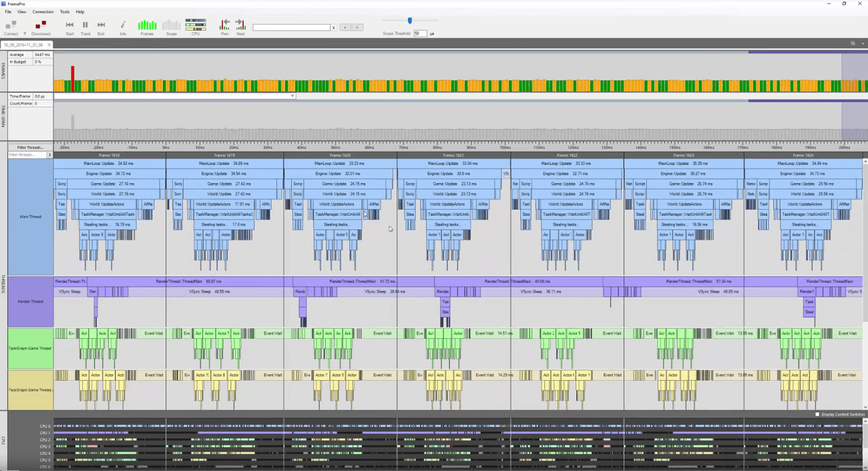Toggle the Scope panel icon

pyautogui.click(x=171, y=25)
